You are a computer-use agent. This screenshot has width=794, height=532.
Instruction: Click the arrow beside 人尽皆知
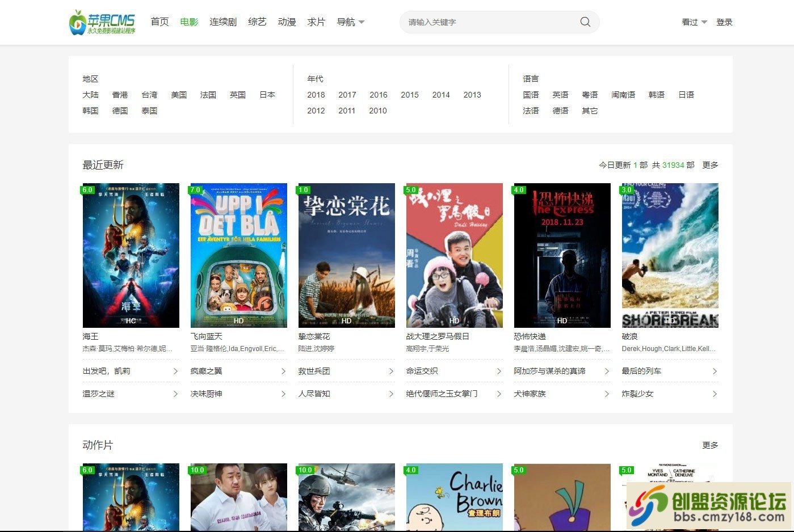(391, 394)
